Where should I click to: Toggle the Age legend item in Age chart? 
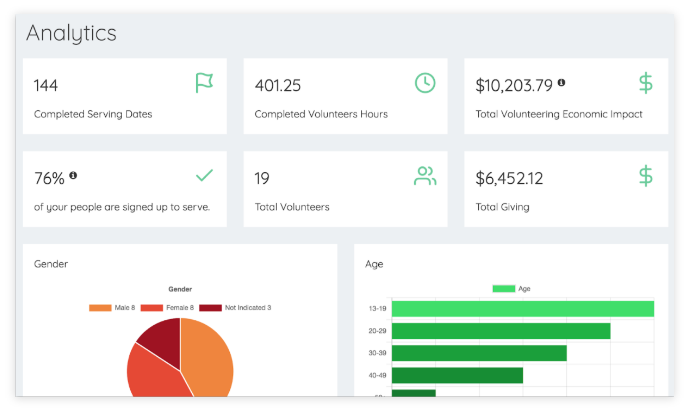(511, 289)
